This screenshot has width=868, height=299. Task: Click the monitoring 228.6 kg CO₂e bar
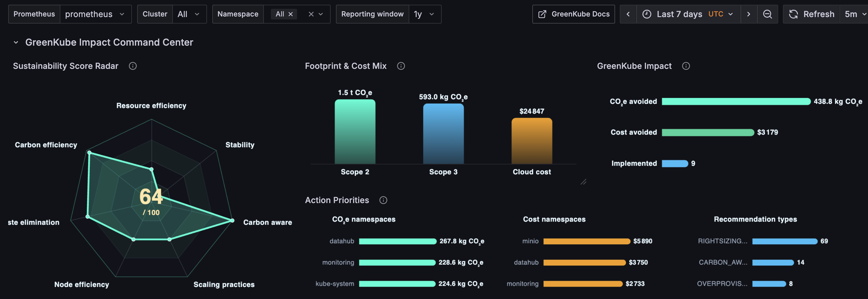pyautogui.click(x=397, y=263)
